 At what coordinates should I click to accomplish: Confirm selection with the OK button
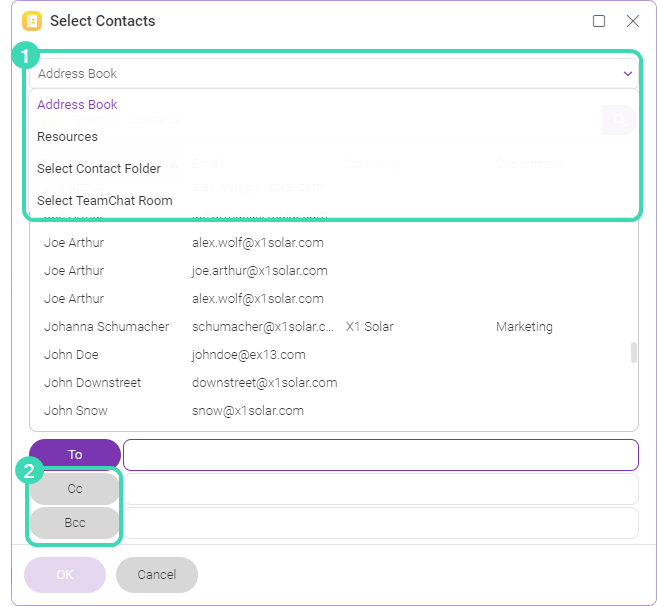click(x=65, y=575)
